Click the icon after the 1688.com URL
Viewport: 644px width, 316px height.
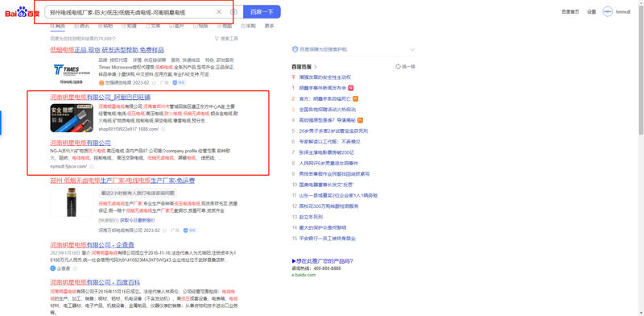[x=163, y=129]
